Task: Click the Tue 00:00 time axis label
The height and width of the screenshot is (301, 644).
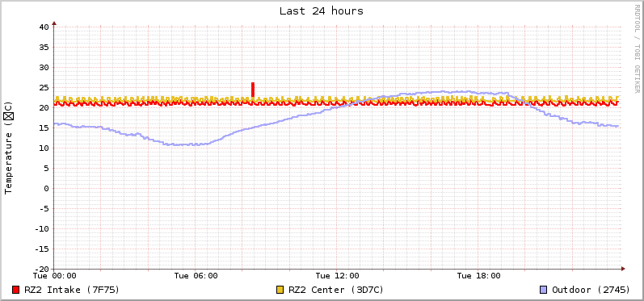Action: [x=55, y=276]
